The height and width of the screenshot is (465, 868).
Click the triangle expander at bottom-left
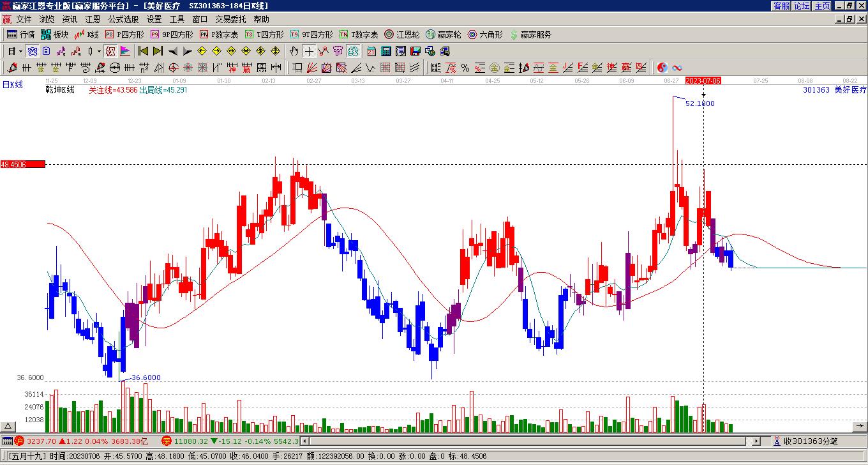[x=8, y=426]
